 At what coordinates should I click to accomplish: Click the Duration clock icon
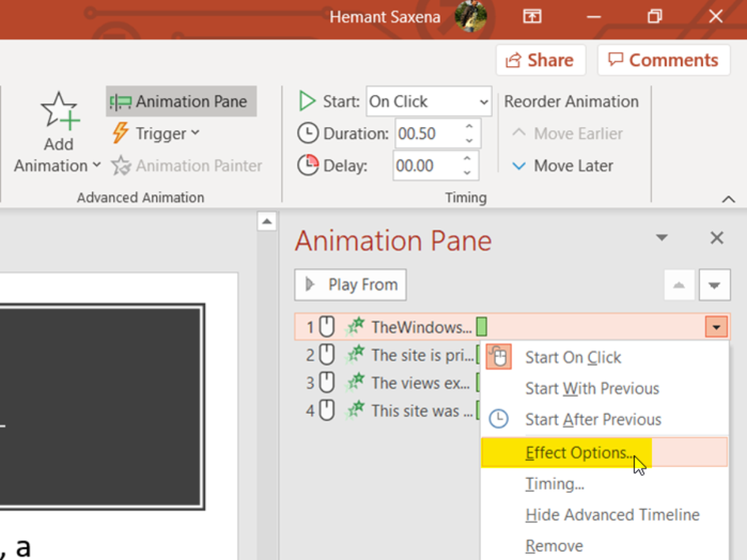coord(308,133)
